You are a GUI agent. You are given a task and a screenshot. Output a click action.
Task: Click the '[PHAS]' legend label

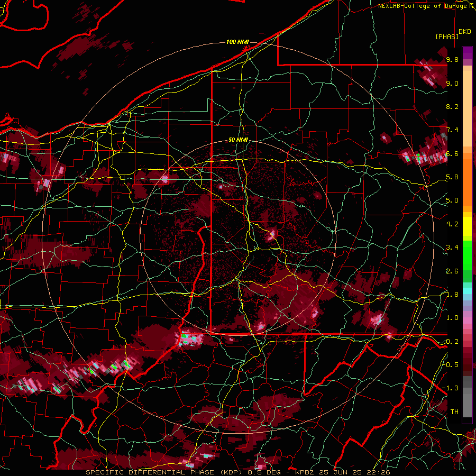(447, 36)
